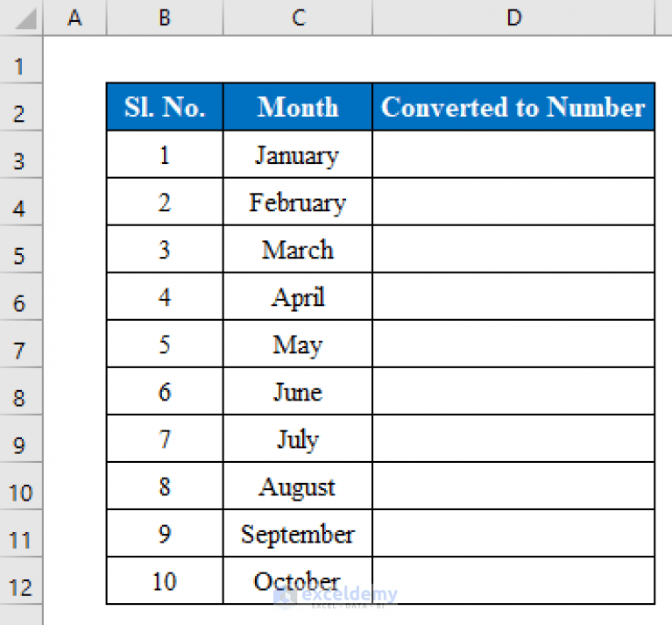The width and height of the screenshot is (672, 625).
Task: Select the cell containing September
Action: pyautogui.click(x=298, y=533)
